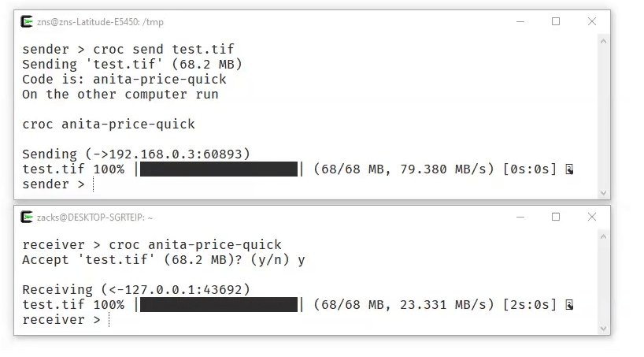Click the zacks@DESKTOP-SGRTEIP title bar
This screenshot has width=644, height=357.
coord(94,218)
